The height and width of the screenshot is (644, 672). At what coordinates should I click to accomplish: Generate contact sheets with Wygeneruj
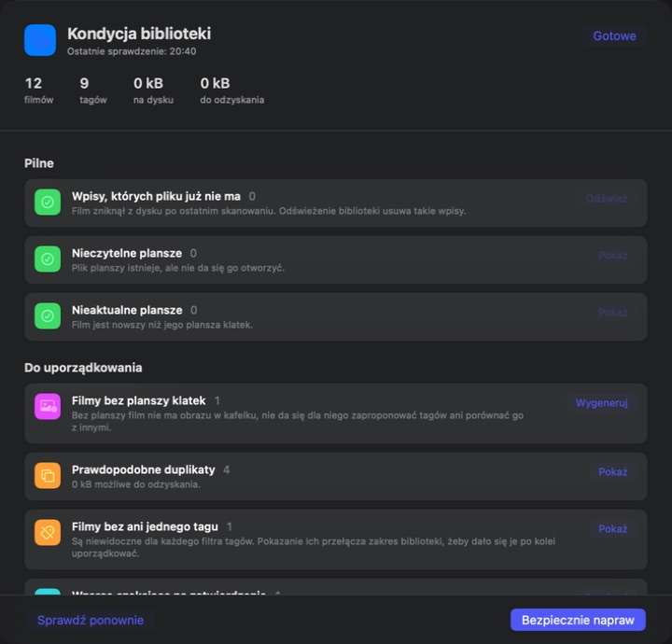[x=601, y=403]
